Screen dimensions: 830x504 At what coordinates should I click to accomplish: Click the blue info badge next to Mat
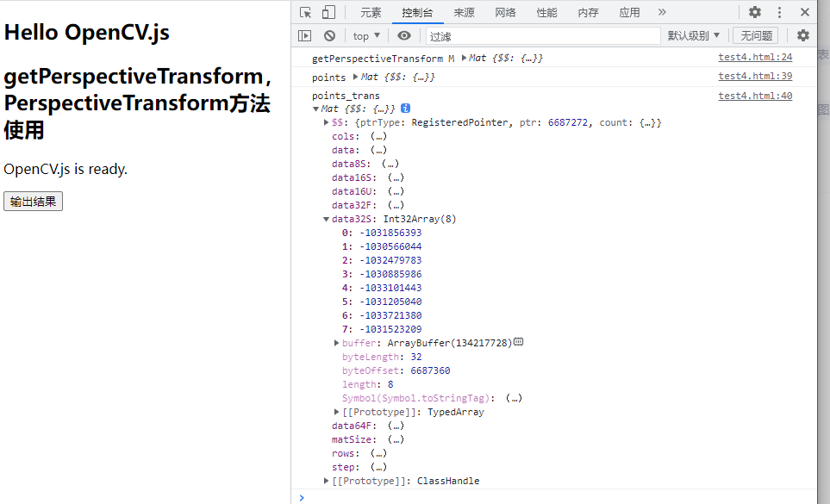405,109
